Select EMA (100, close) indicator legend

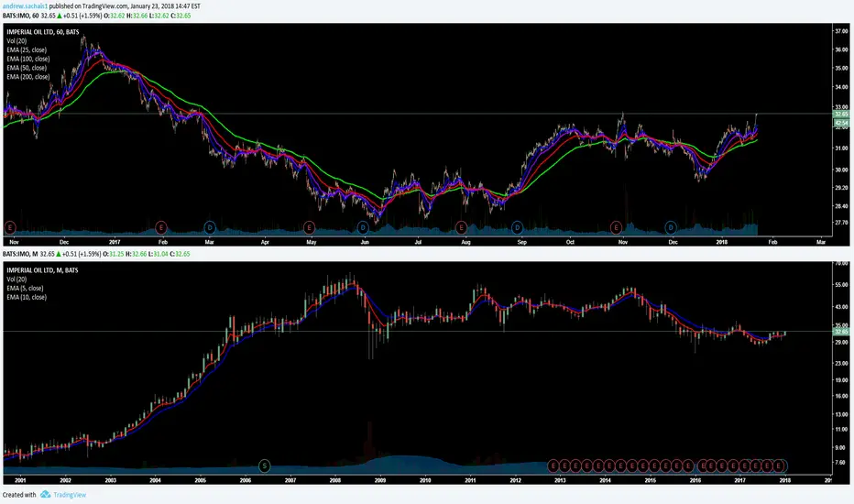tap(28, 59)
